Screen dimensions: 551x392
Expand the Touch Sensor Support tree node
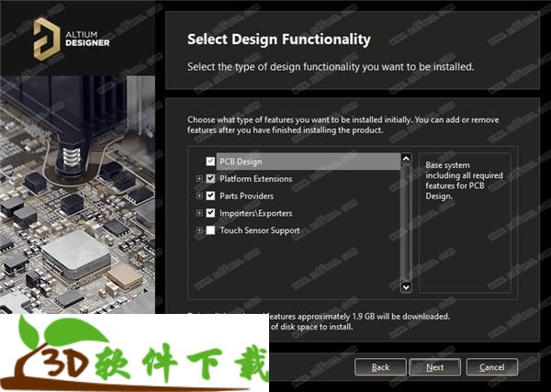point(199,230)
